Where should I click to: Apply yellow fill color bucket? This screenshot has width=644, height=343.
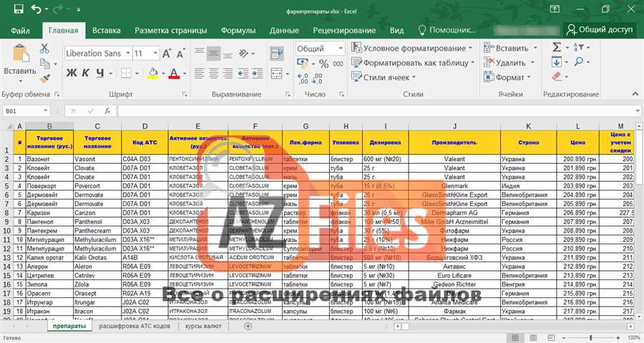(153, 73)
